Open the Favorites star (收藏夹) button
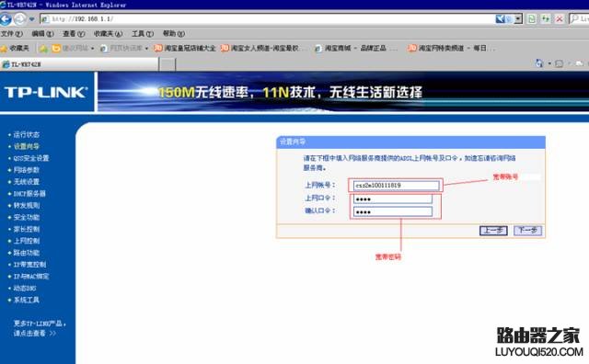589x364 pixels. pyautogui.click(x=15, y=48)
